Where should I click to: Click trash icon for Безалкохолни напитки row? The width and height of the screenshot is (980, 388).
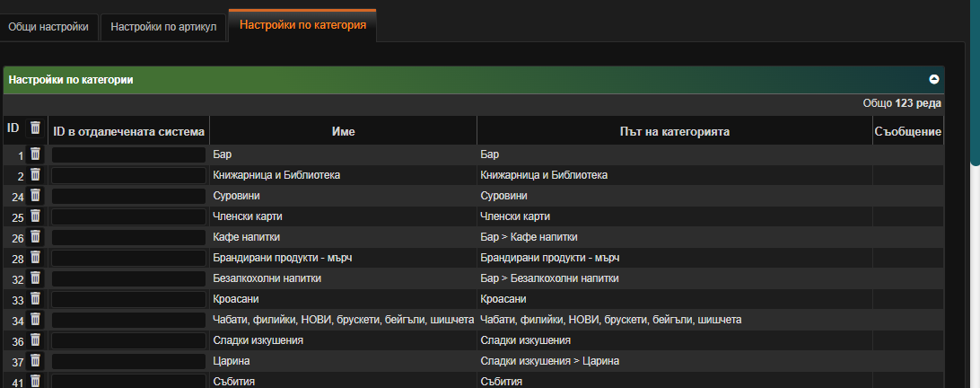[x=35, y=278]
